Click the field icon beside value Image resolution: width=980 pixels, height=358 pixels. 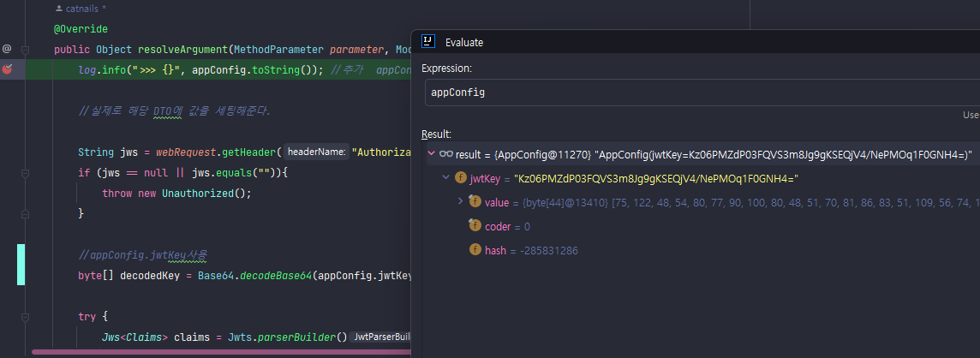(475, 201)
